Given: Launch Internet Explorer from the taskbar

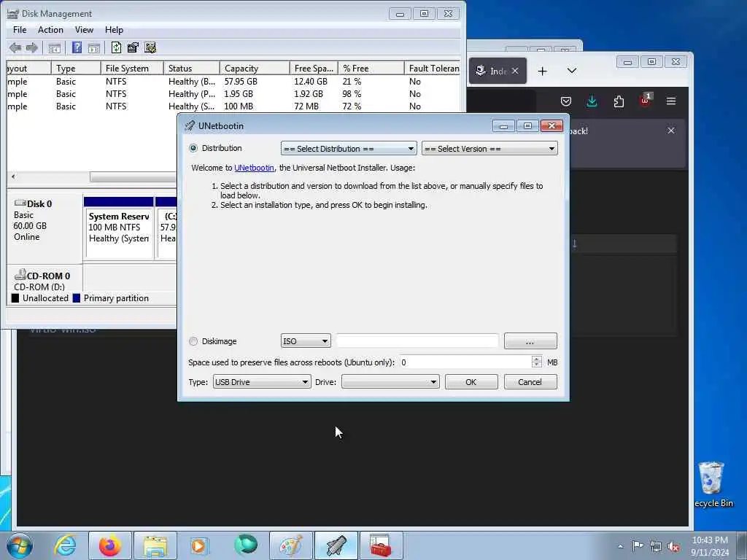Looking at the screenshot, I should (x=65, y=545).
